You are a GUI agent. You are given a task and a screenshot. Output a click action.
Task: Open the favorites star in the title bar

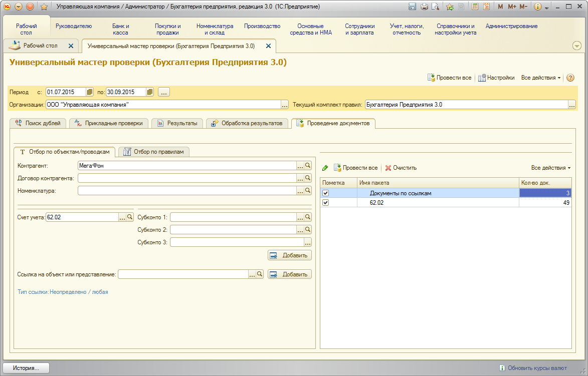point(44,7)
